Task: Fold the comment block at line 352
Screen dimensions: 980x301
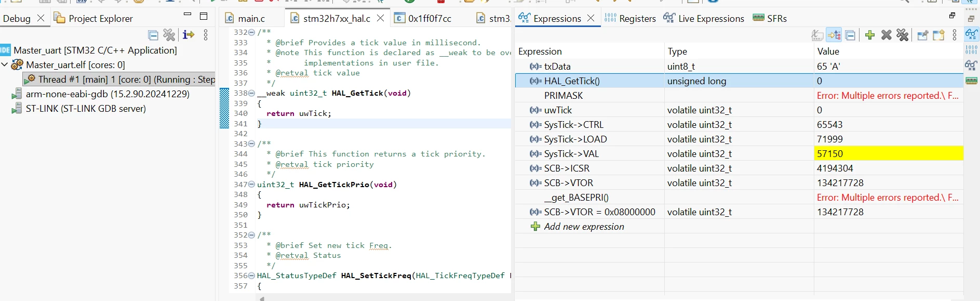Action: (x=252, y=235)
